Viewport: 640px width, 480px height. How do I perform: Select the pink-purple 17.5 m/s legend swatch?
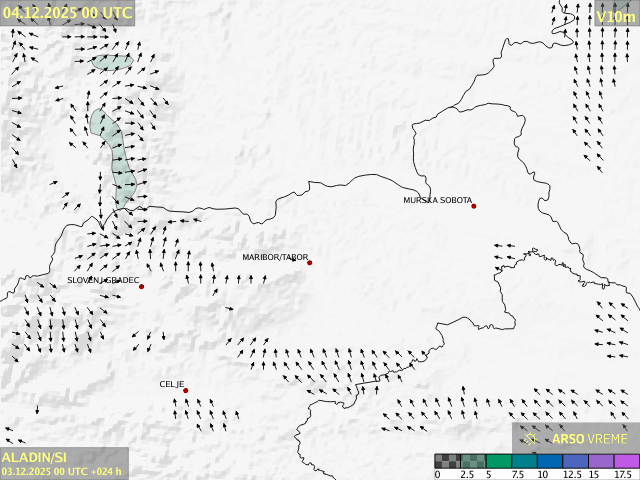point(626,461)
